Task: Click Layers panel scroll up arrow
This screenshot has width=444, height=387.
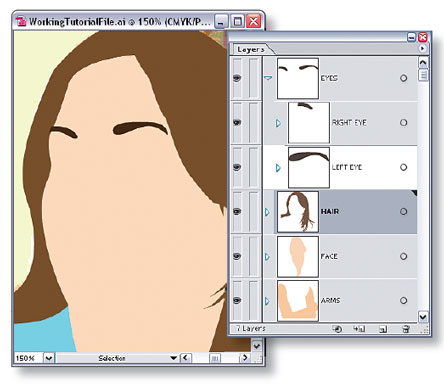Action: point(423,62)
